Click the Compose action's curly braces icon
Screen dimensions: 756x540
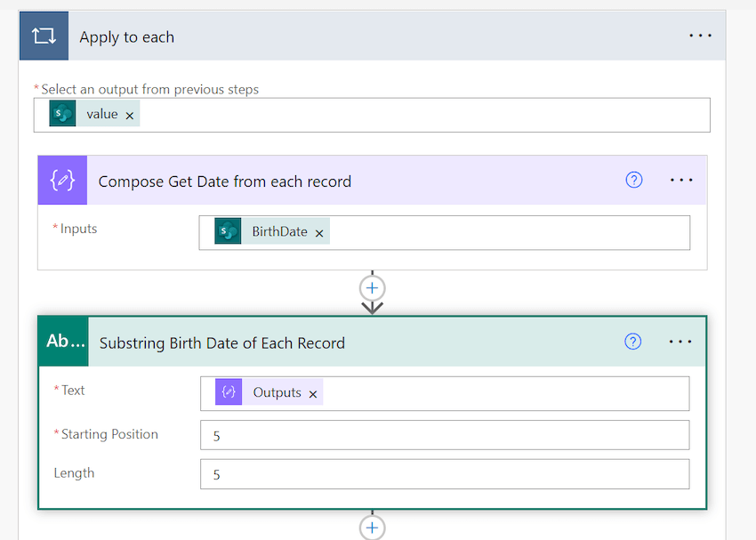(x=62, y=180)
